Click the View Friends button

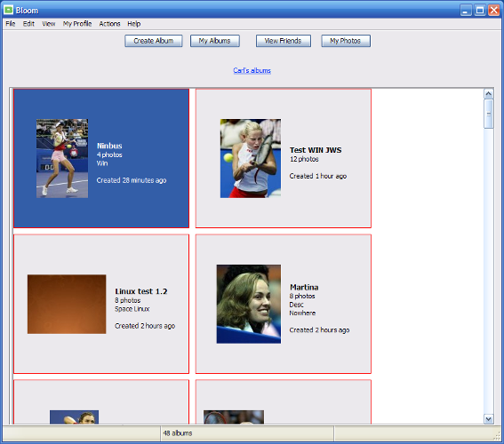(x=284, y=41)
